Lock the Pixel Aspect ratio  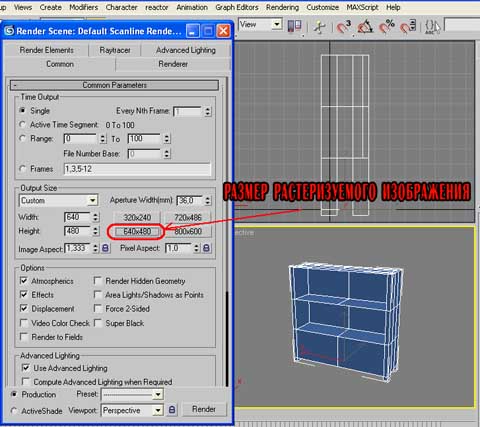(x=206, y=248)
